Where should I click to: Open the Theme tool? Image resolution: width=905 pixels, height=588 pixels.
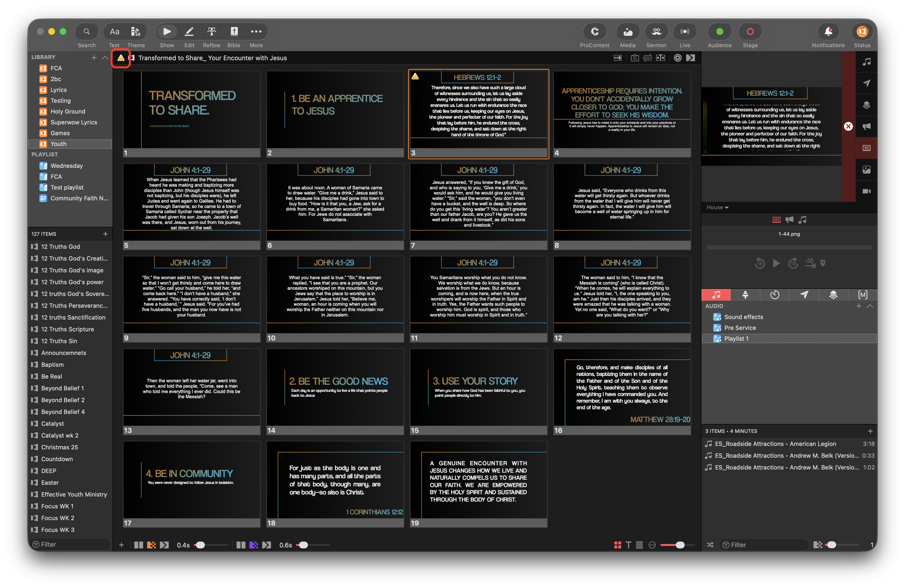point(136,31)
